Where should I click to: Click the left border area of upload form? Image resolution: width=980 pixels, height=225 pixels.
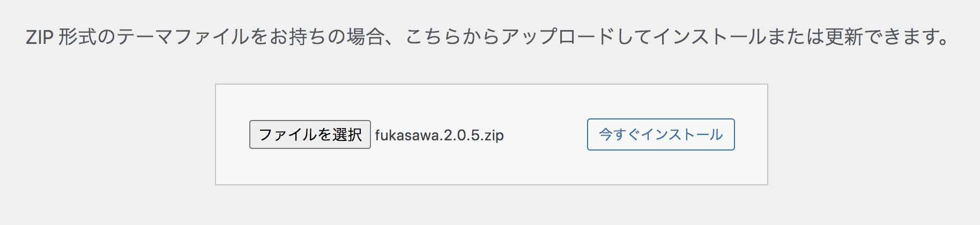[x=216, y=134]
